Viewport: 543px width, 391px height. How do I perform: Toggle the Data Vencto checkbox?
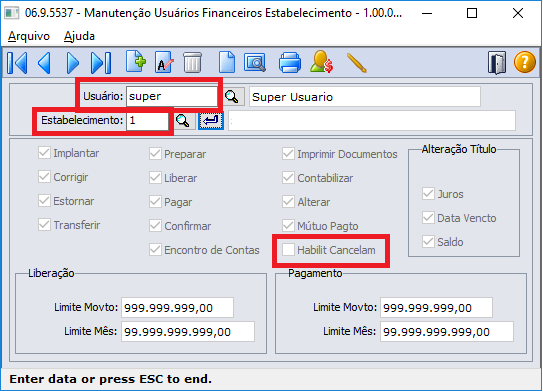click(428, 218)
